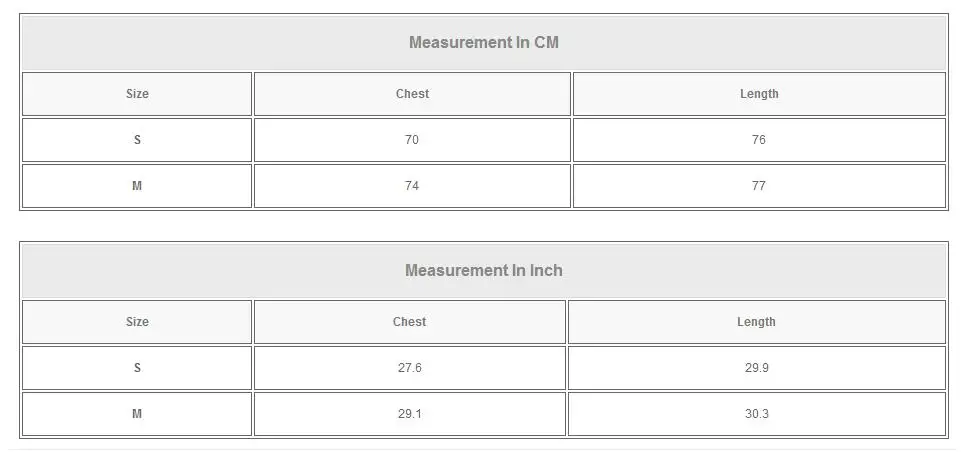Click the M size cell in the CM table

[x=137, y=186]
